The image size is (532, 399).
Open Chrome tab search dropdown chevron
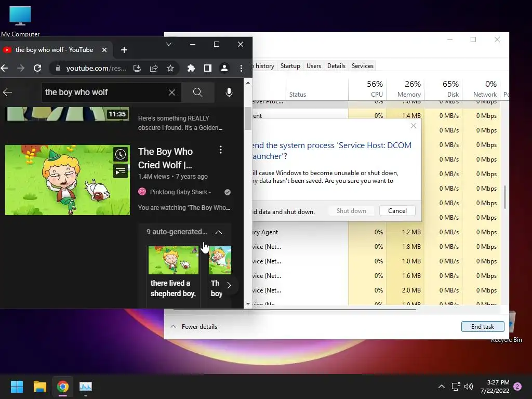[x=169, y=44]
